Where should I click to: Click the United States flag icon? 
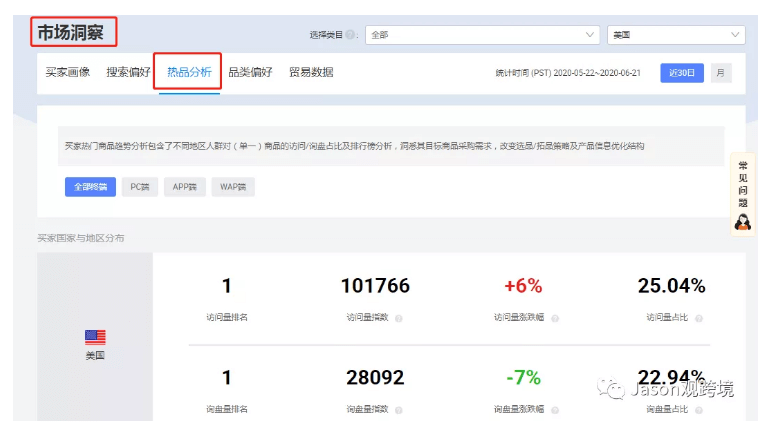95,338
